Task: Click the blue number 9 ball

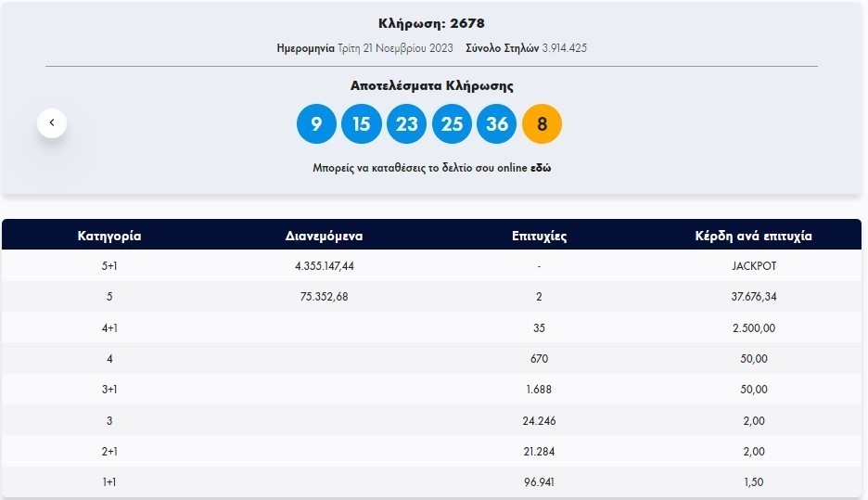Action: pos(316,124)
